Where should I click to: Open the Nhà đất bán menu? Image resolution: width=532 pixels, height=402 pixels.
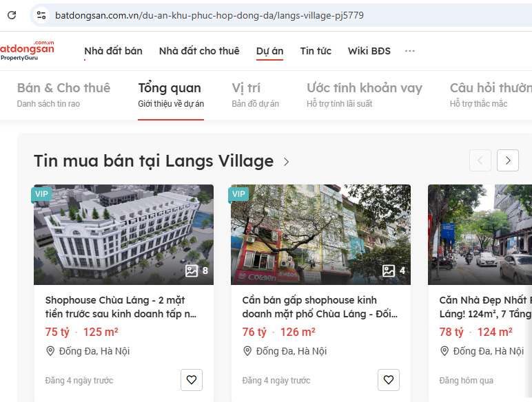[x=113, y=51]
